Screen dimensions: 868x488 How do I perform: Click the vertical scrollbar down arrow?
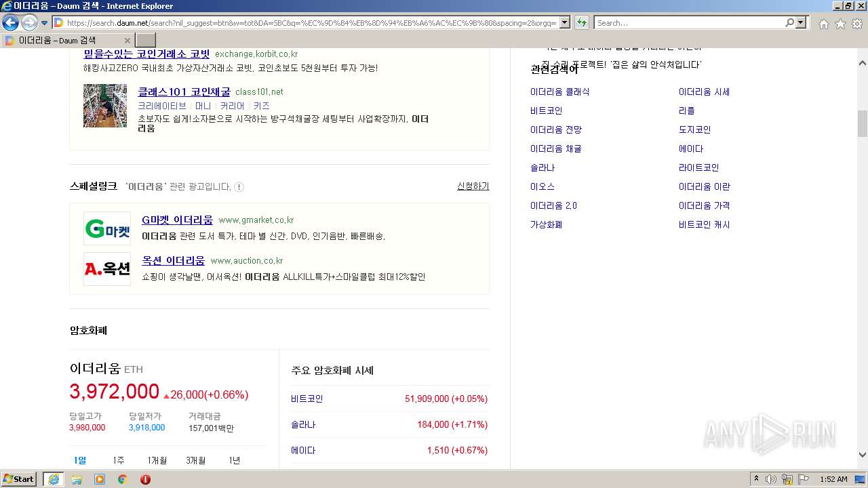pyautogui.click(x=863, y=455)
